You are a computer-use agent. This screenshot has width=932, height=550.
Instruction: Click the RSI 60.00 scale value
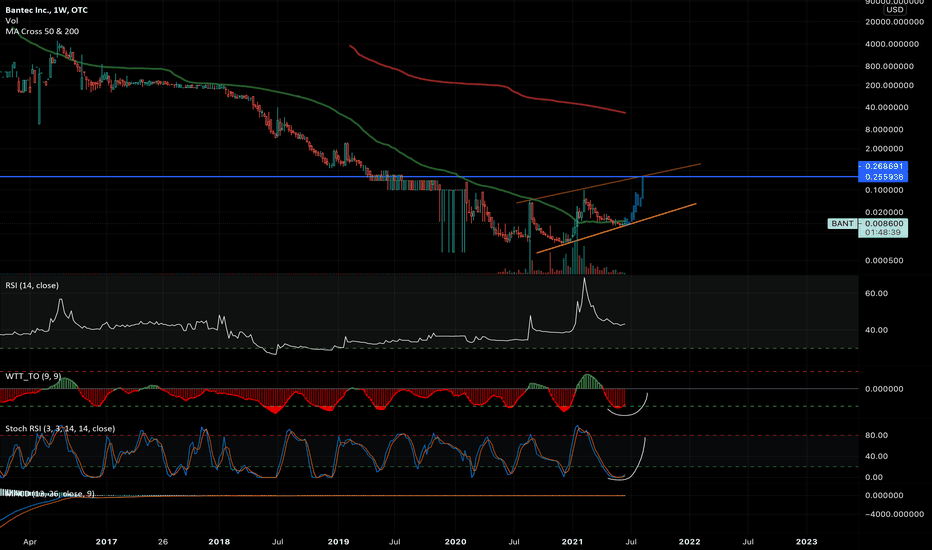click(x=877, y=293)
